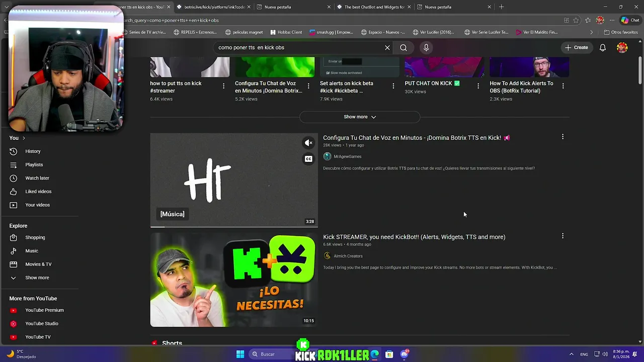
Task: Open options for Configura Tu Chat de Voz video
Action: (x=562, y=137)
